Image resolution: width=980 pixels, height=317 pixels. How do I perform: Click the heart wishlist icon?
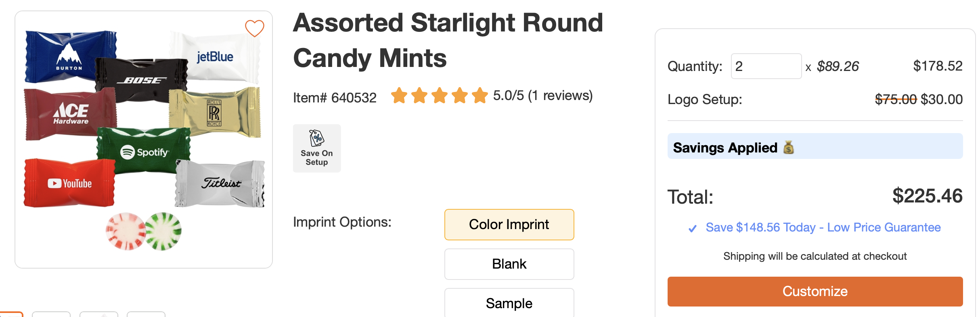pyautogui.click(x=255, y=28)
